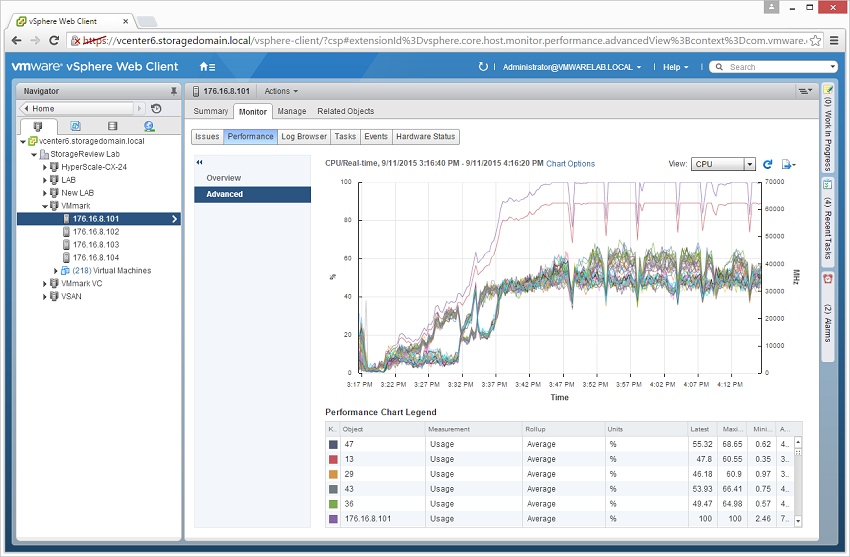Switch to VMs and Templates navigator tab
This screenshot has height=557, width=850.
(75, 126)
